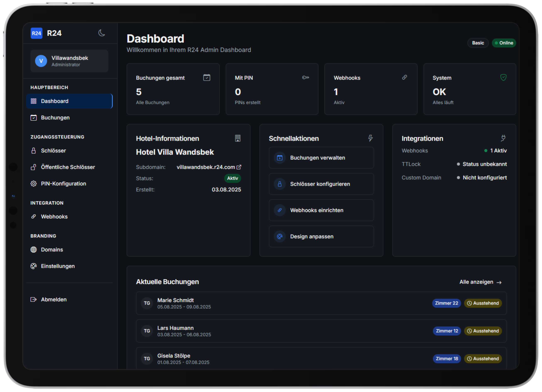
Task: Click the key icon in Mit PIN card
Action: click(x=305, y=78)
